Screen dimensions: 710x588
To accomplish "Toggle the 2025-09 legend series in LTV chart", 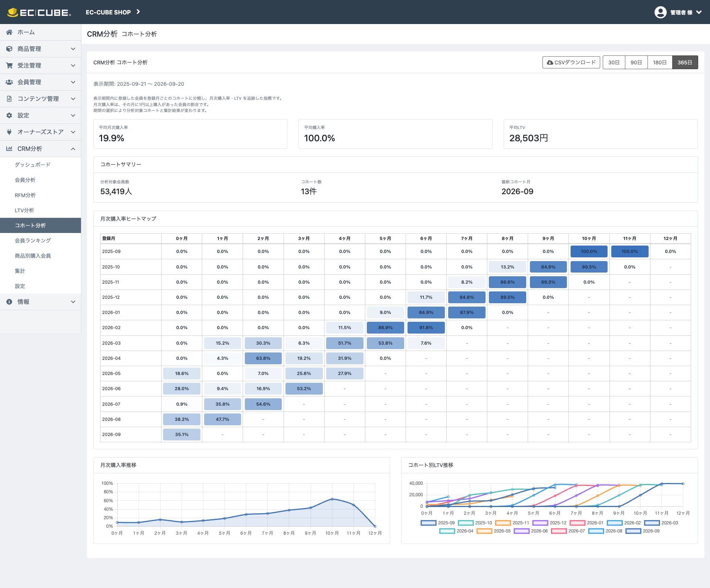I will [438, 523].
